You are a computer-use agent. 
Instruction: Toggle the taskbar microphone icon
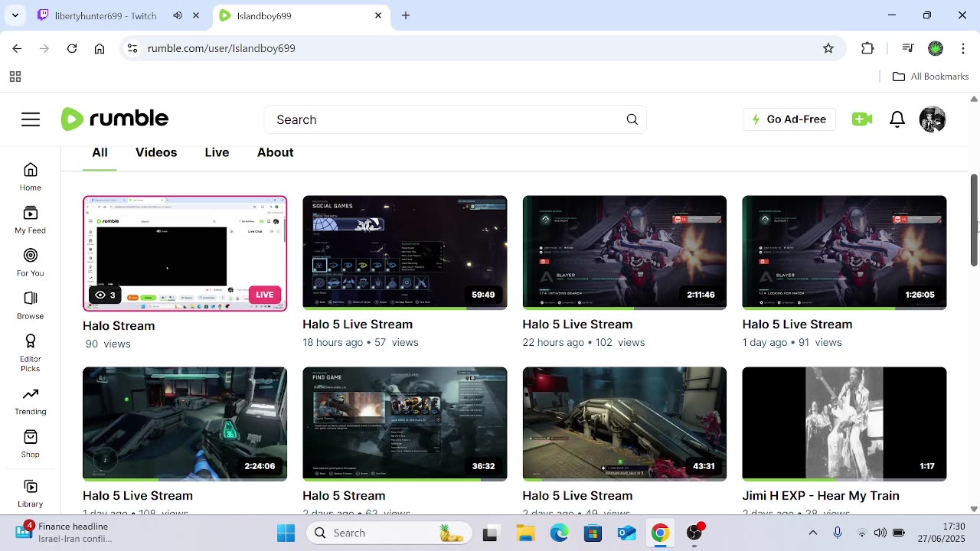[x=838, y=533]
